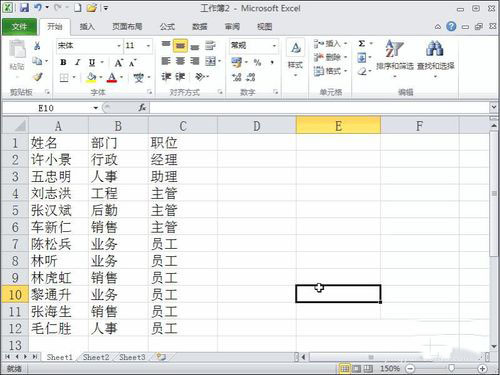Apply the yellow fill color bucket
The width and height of the screenshot is (500, 375).
91,78
